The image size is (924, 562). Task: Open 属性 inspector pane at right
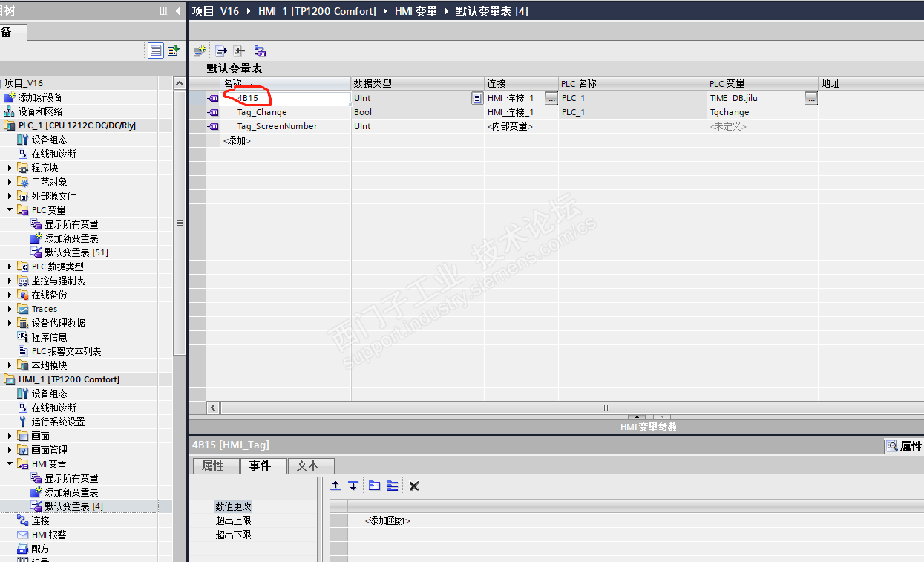click(x=903, y=446)
